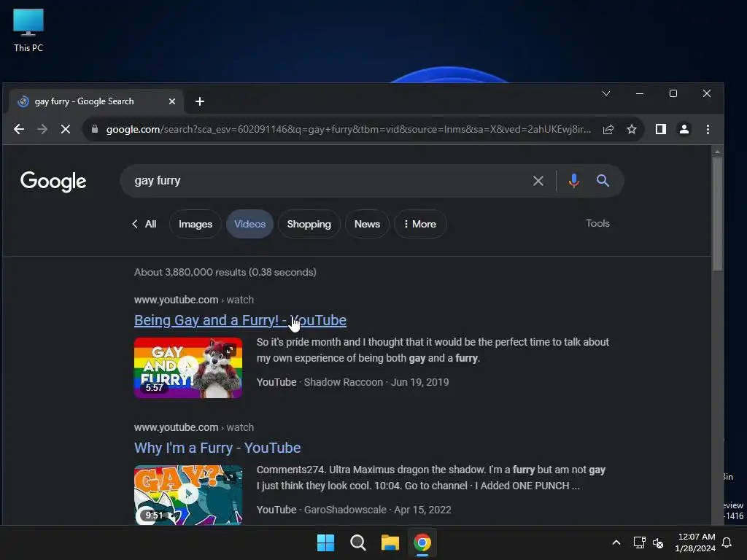Go to Google homepage via the logo
747x560 pixels.
point(53,182)
